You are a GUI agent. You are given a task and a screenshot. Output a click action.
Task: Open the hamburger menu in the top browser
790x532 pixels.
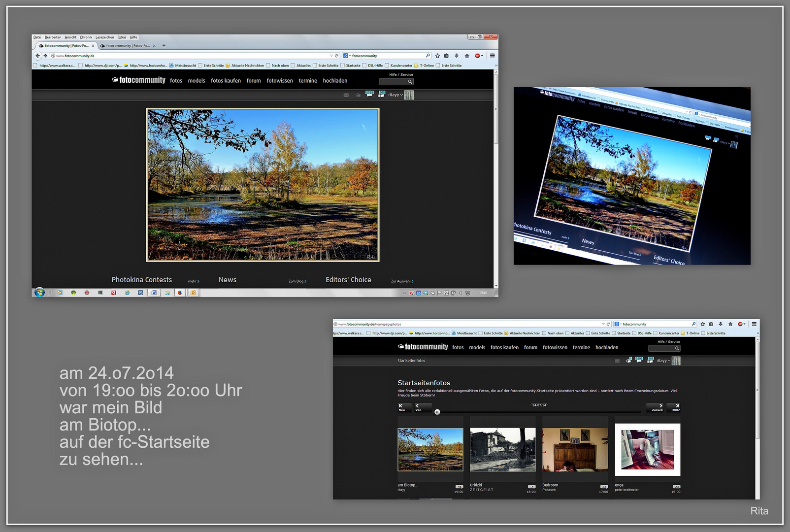pos(492,56)
